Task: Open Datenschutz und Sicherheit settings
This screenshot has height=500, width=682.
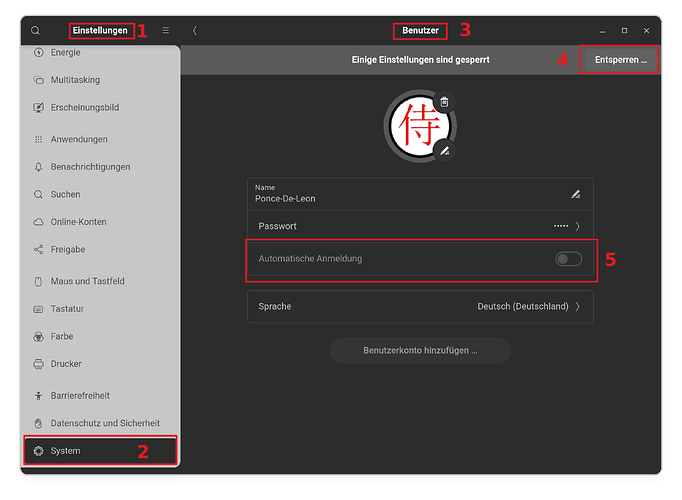Action: pyautogui.click(x=104, y=423)
